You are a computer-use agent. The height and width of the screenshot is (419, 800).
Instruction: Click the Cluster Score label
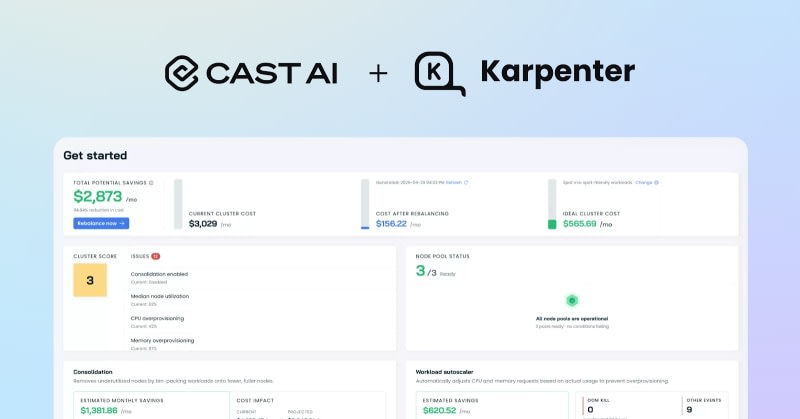coord(95,256)
